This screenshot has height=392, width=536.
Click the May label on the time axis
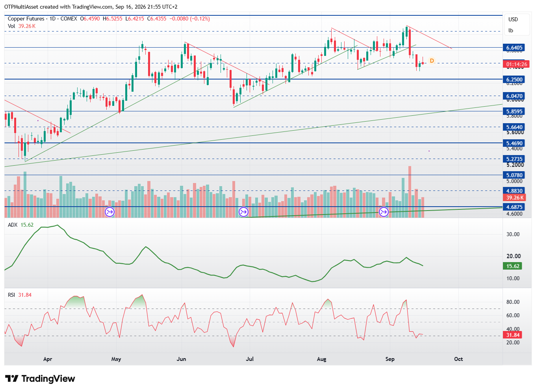coord(116,359)
